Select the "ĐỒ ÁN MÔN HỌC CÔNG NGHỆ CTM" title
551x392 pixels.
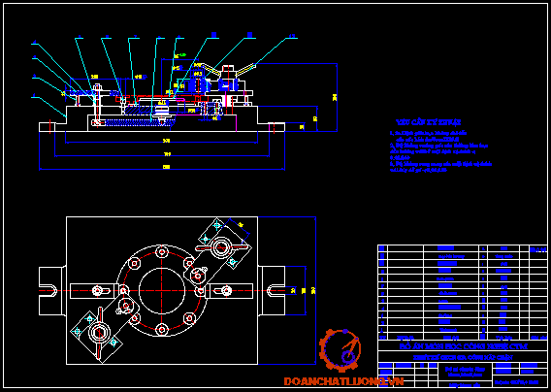464,346
